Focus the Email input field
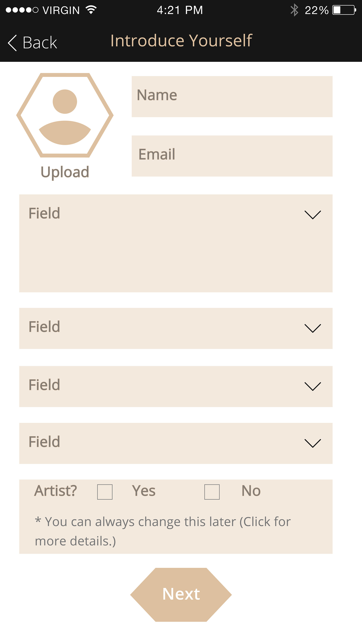This screenshot has height=644, width=362. [232, 156]
